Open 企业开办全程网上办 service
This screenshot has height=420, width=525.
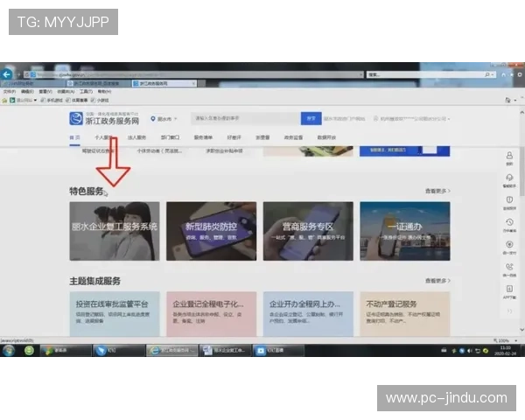point(308,314)
